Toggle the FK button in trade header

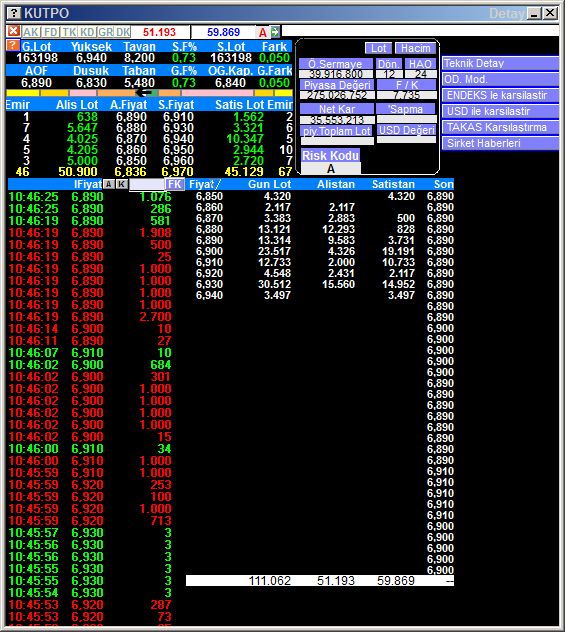pyautogui.click(x=174, y=184)
